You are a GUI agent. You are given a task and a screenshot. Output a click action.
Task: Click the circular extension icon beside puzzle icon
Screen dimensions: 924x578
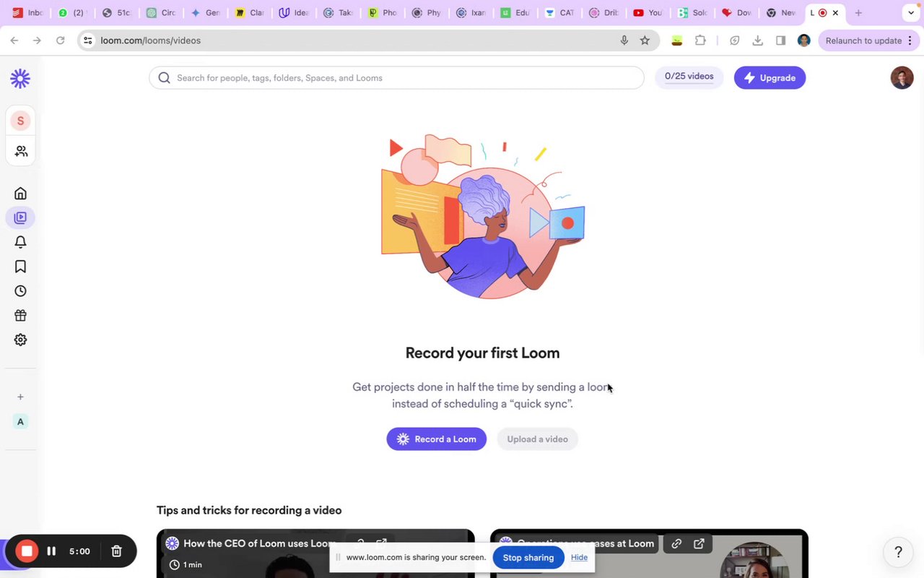tap(734, 40)
